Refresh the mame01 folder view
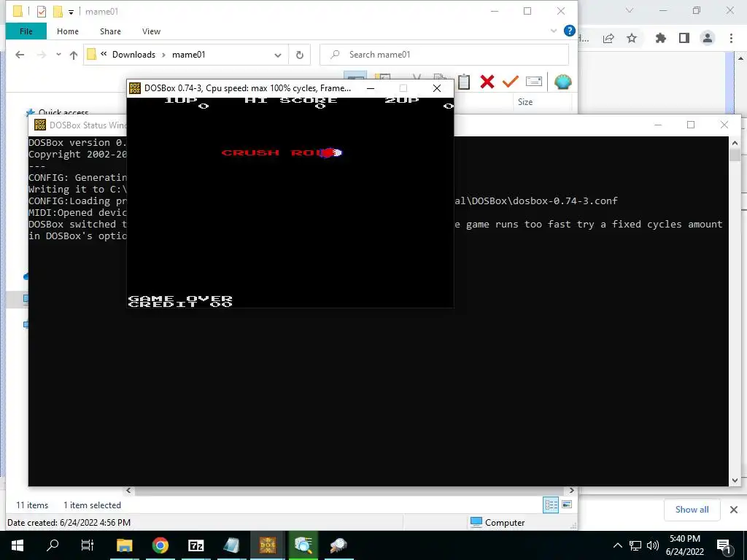Image resolution: width=747 pixels, height=560 pixels. pos(300,55)
